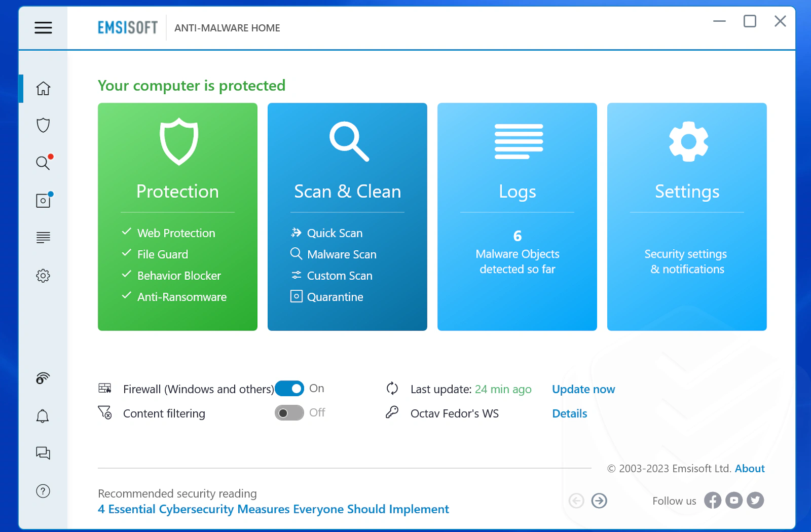The image size is (811, 532).
Task: Click the large Protection shield icon
Action: pyautogui.click(x=178, y=142)
